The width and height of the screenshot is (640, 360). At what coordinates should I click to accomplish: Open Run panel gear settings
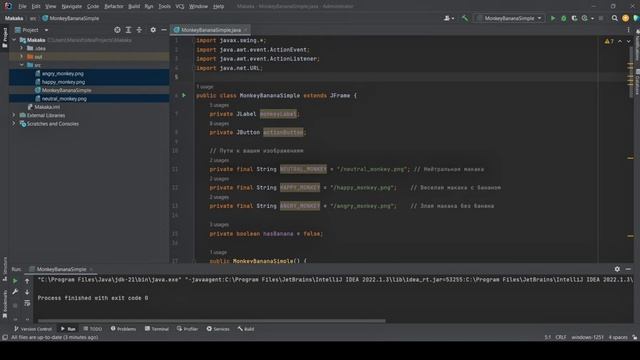tap(617, 269)
